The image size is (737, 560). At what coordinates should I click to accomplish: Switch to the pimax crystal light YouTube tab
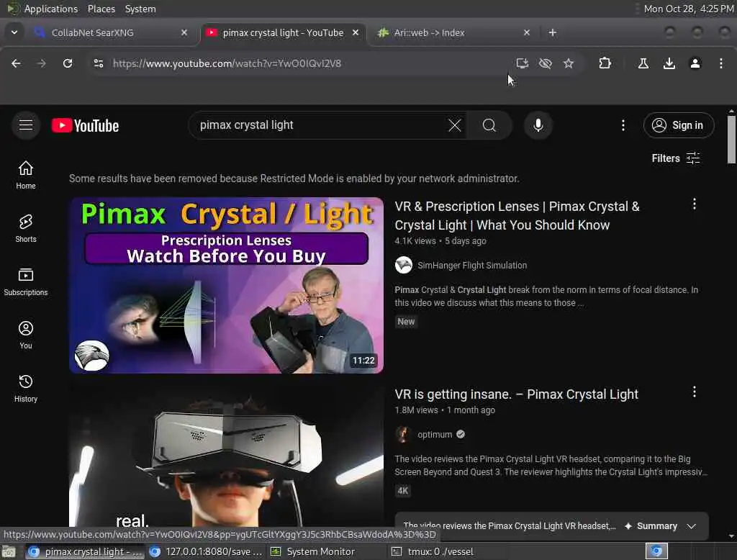(x=283, y=32)
